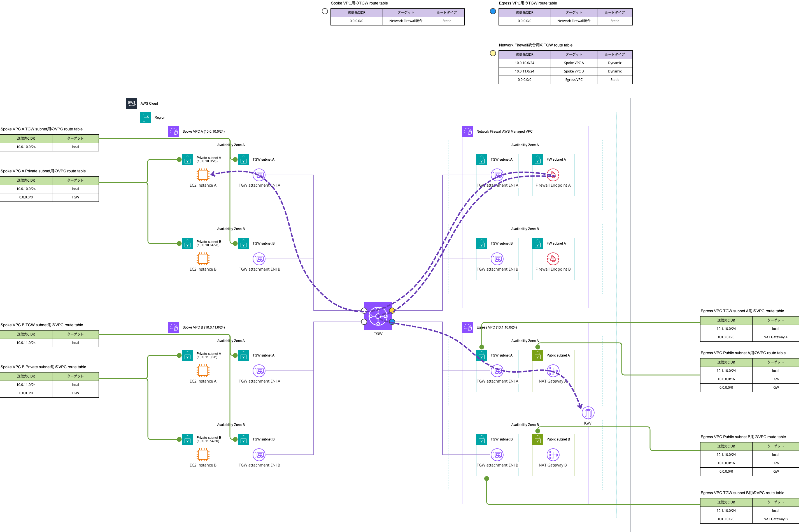Click the AWS Cloud logo icon

pyautogui.click(x=132, y=104)
